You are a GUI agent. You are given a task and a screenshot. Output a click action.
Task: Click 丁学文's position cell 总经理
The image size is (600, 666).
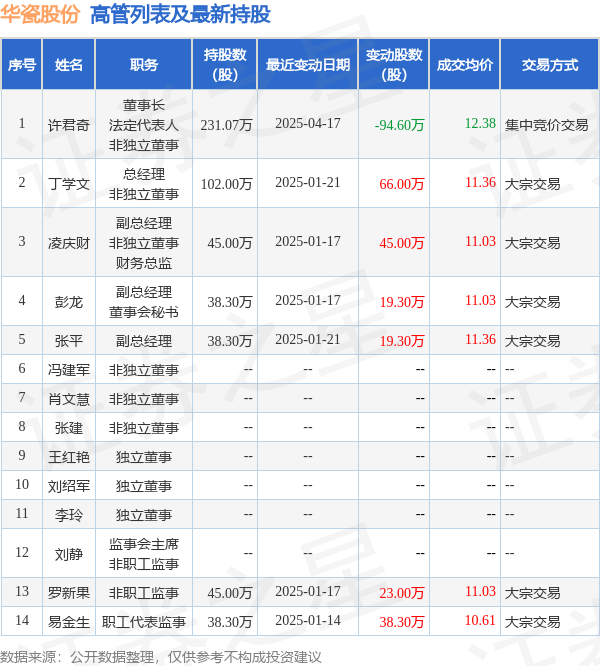144,184
